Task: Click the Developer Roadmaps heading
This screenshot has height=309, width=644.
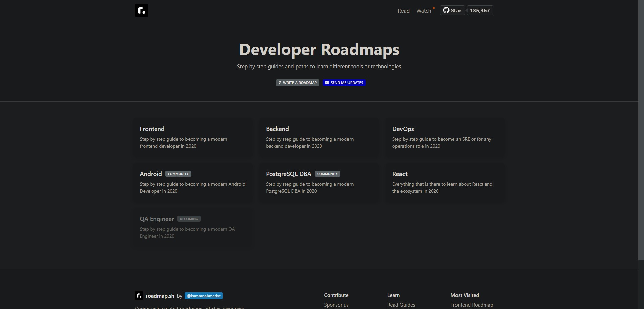Action: 319,49
